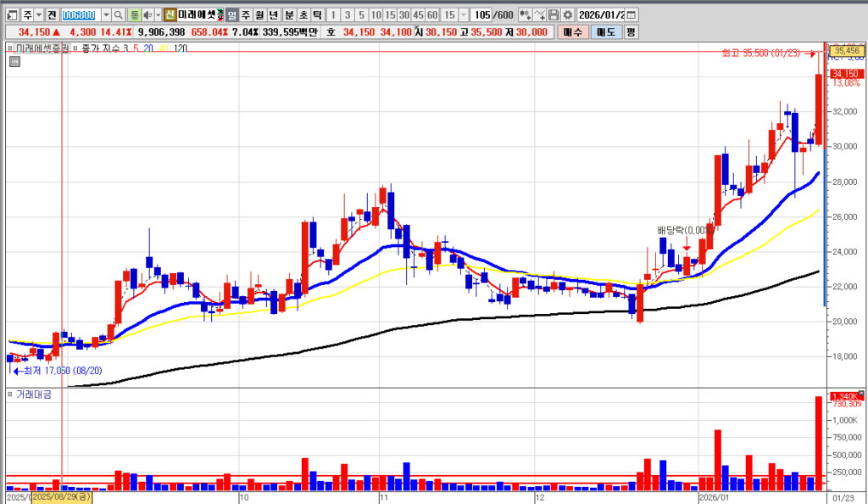Click the panel layout icon at top-left
Screen dimensions: 868x504
11,15
